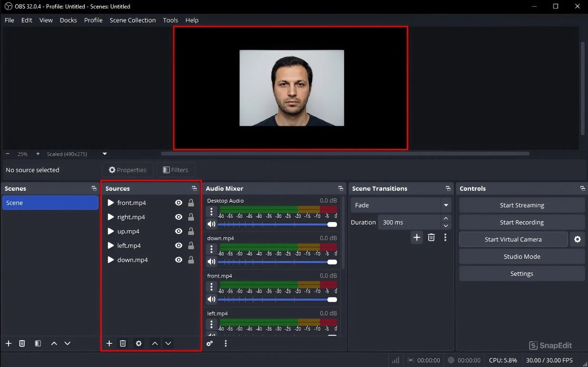Remove selected source with trash icon
Viewport: 588px width, 367px height.
pyautogui.click(x=123, y=343)
